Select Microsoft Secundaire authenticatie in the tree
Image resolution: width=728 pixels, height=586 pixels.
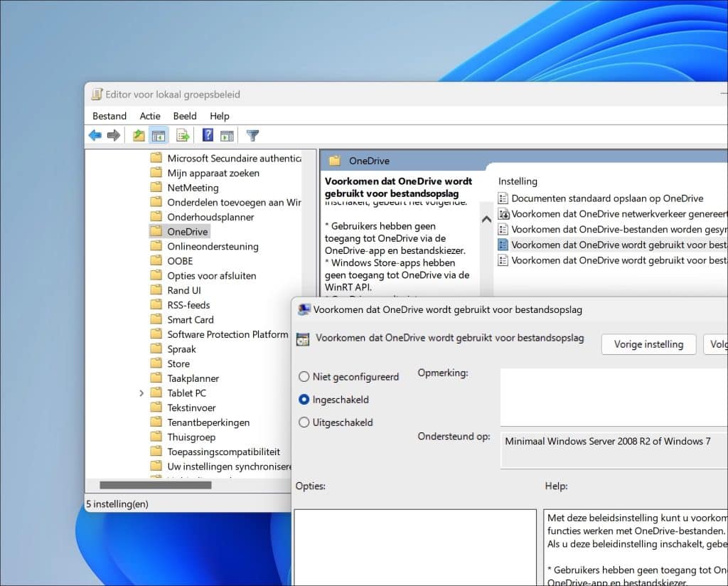coord(234,159)
